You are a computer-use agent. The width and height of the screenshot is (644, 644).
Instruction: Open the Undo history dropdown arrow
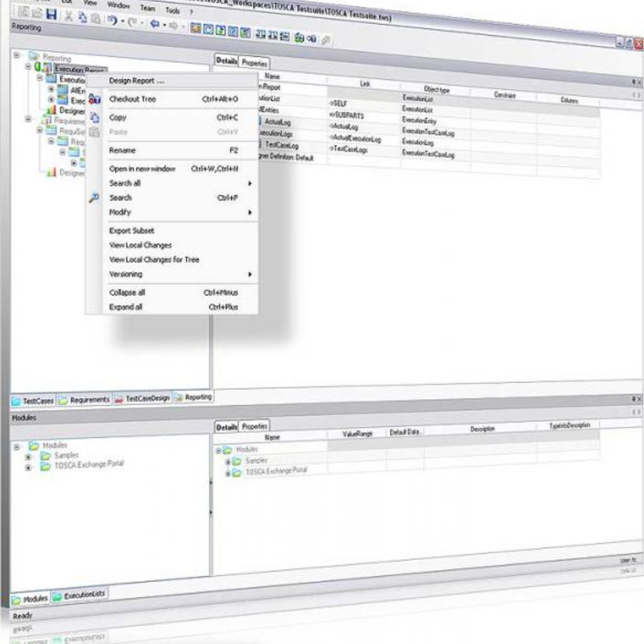122,21
